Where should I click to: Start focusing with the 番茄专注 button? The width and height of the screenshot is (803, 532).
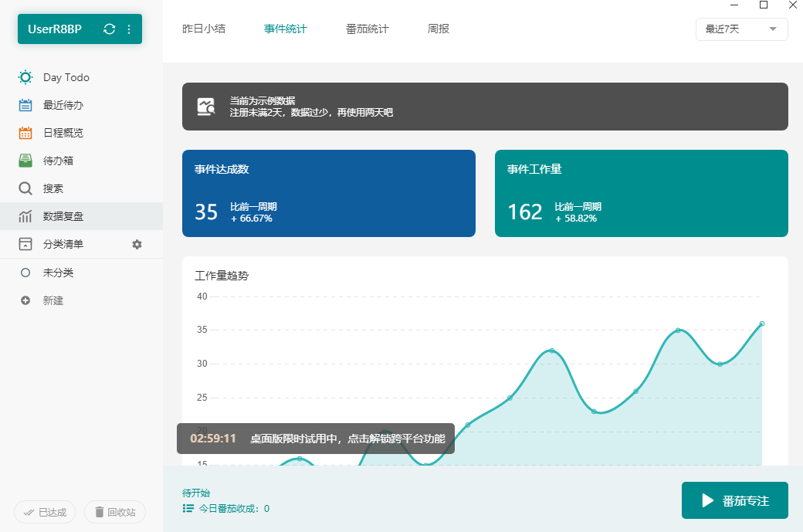coord(734,500)
